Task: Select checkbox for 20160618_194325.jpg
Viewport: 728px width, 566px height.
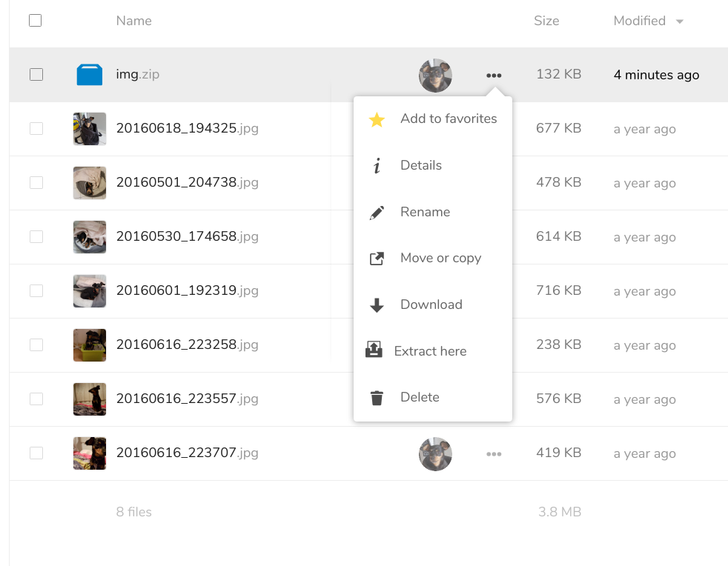Action: (36, 128)
